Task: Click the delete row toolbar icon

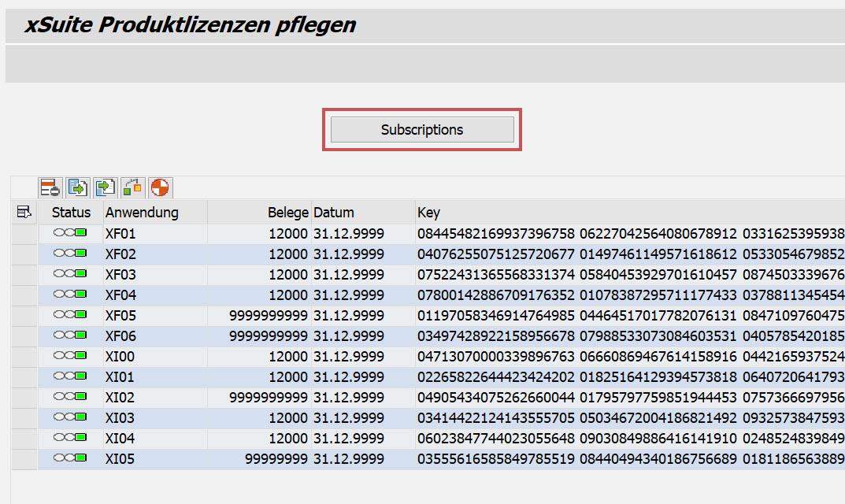Action: [51, 187]
